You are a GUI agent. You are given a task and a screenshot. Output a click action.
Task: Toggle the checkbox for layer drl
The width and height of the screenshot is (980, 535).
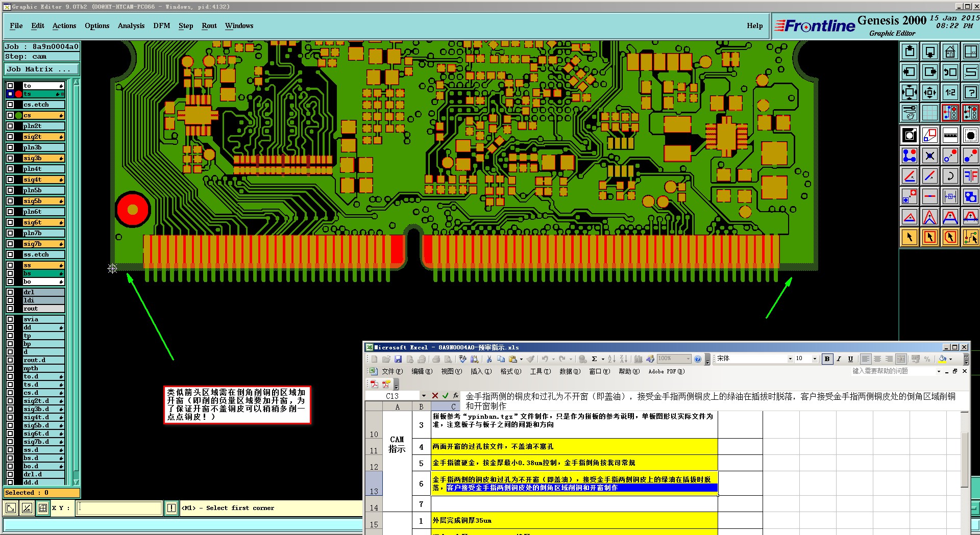pos(10,292)
